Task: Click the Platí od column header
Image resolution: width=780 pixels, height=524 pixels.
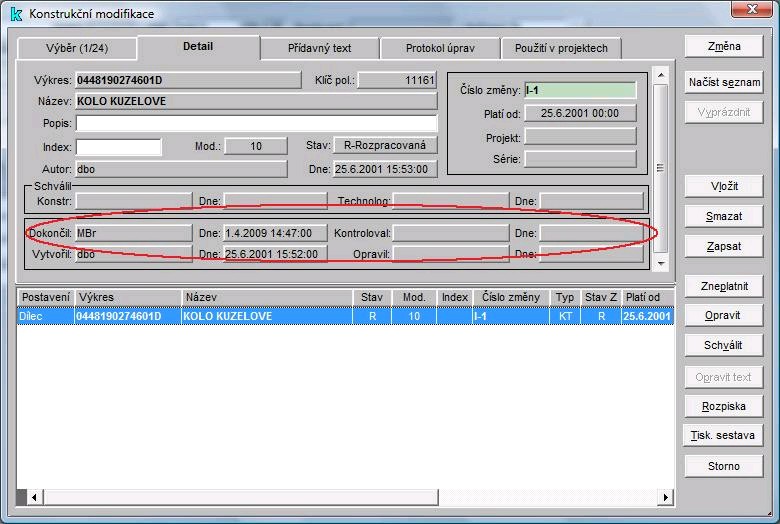Action: [x=648, y=297]
